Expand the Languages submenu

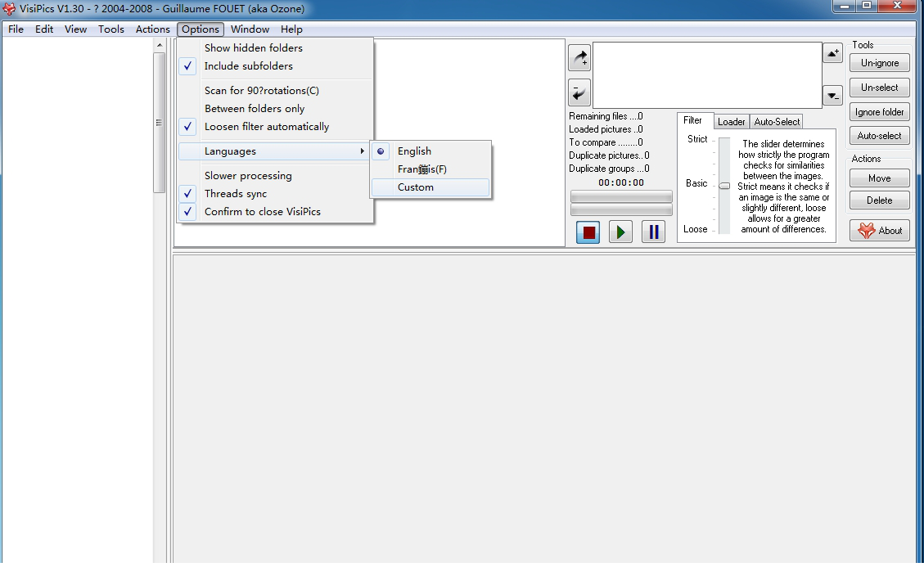275,151
